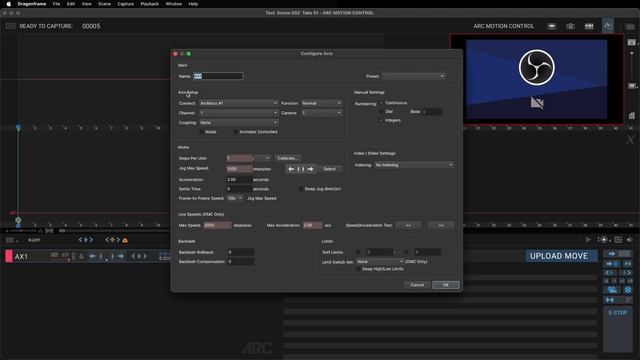The width and height of the screenshot is (640, 360).
Task: Open the Preset dropdown
Action: pyautogui.click(x=413, y=76)
